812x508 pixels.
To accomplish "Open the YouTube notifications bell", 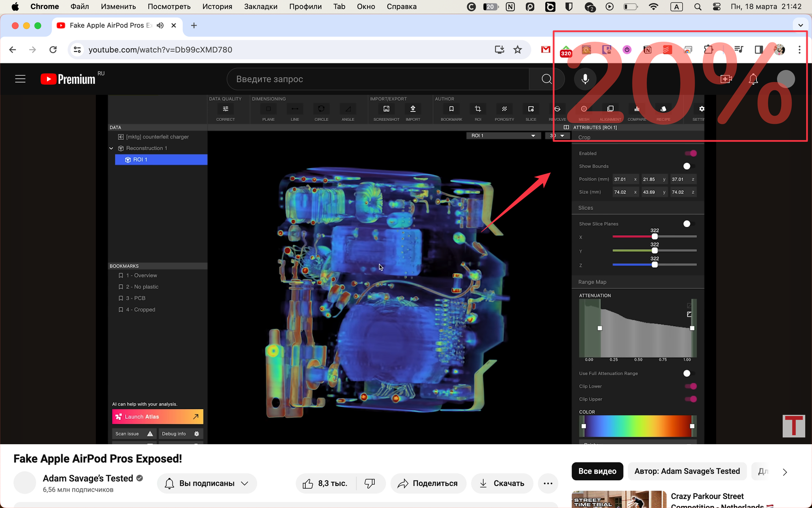I will pyautogui.click(x=753, y=79).
